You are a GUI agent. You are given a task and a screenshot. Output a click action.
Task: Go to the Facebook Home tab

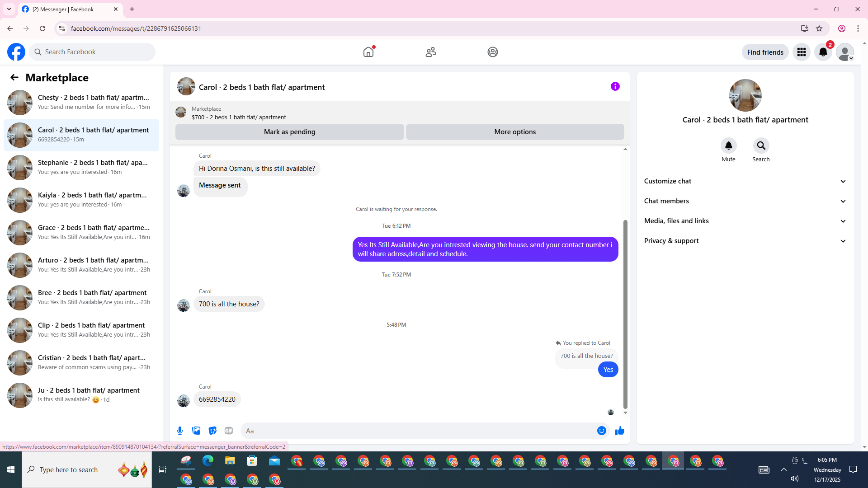[x=368, y=52]
